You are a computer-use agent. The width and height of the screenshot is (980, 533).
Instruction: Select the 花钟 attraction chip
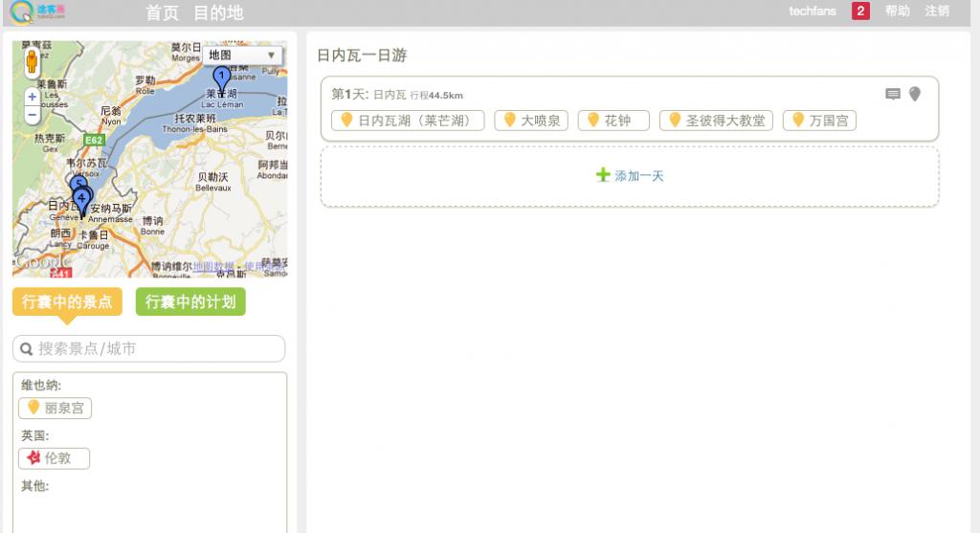tap(613, 121)
